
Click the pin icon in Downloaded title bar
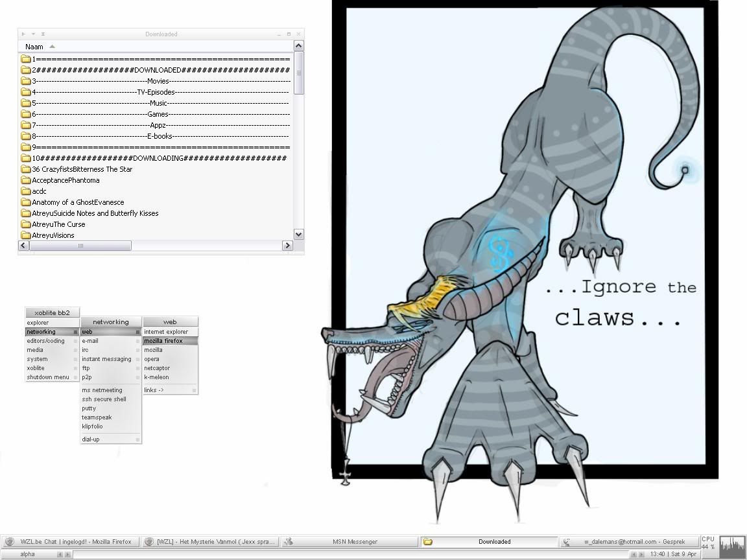pyautogui.click(x=24, y=34)
